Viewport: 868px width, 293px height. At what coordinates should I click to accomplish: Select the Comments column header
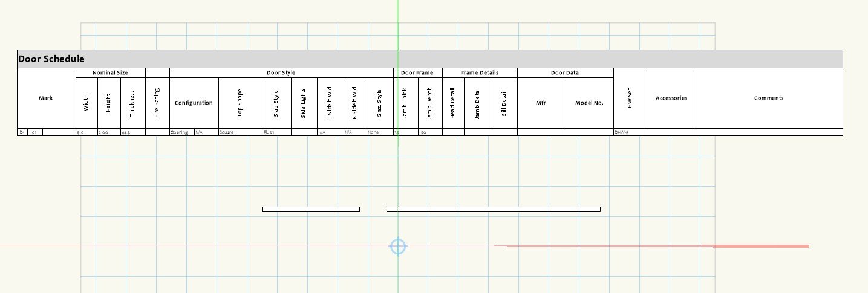point(769,98)
